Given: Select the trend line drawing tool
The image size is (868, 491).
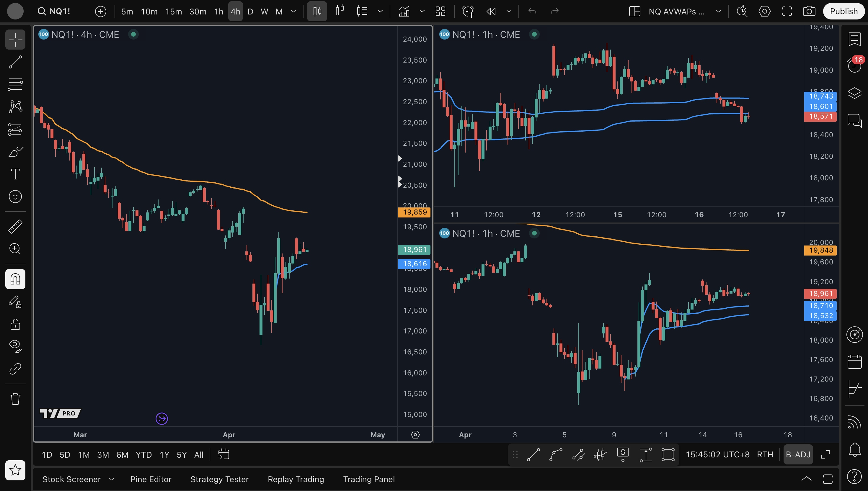Looking at the screenshot, I should [15, 62].
